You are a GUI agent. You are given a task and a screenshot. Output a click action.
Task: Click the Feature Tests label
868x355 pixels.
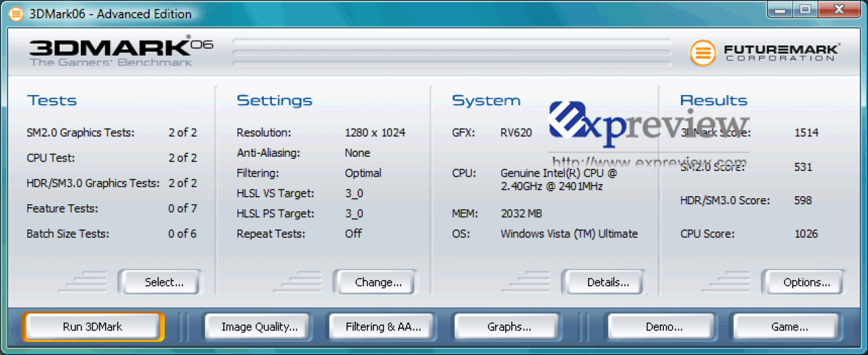[x=62, y=208]
